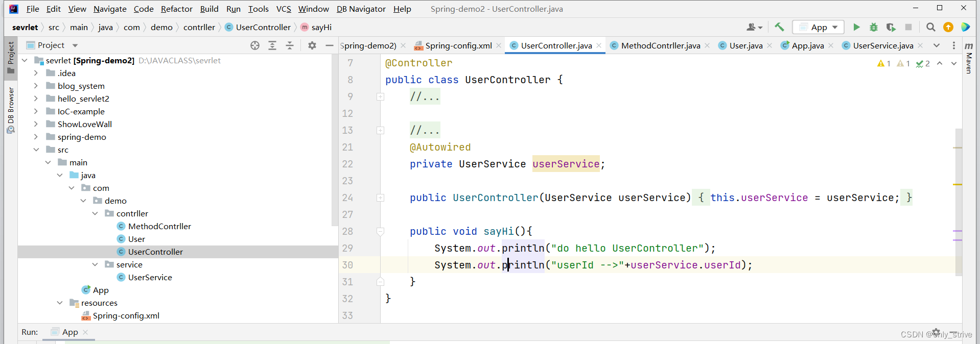Unfold the constructor at line 24
Viewport: 980px width, 344px height.
380,198
